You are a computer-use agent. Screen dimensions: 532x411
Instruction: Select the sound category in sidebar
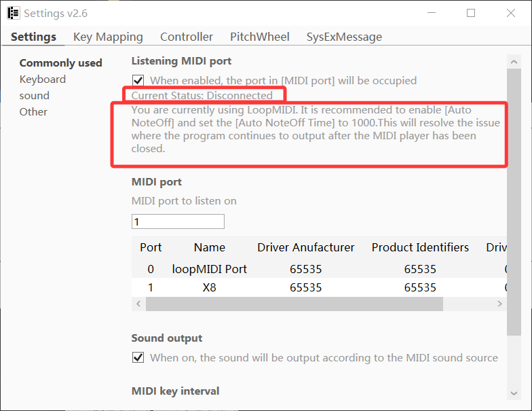(x=34, y=96)
